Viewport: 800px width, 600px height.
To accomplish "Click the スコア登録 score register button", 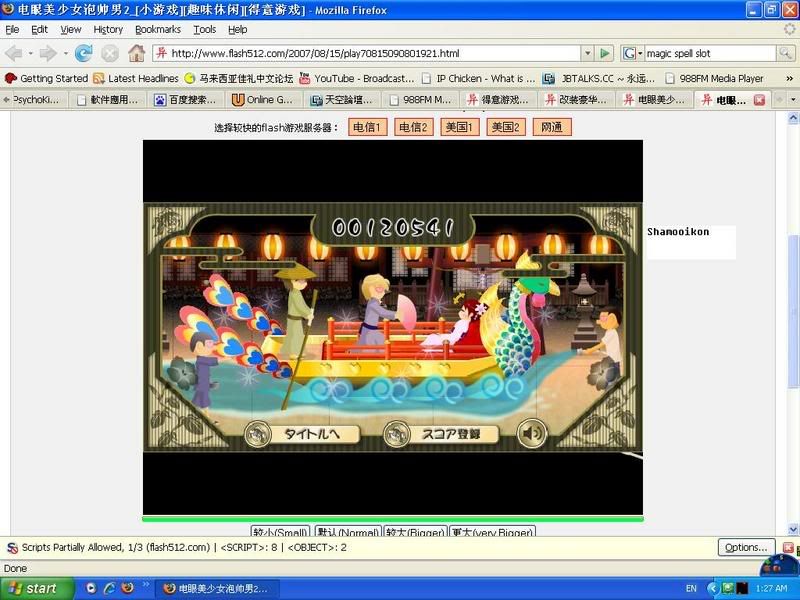I will 441,434.
